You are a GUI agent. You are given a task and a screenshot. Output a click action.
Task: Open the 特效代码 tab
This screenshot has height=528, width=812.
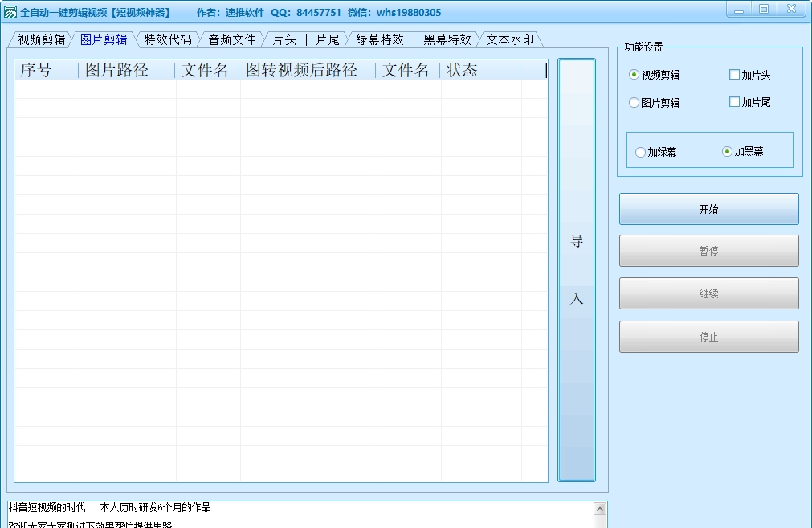[x=168, y=38]
